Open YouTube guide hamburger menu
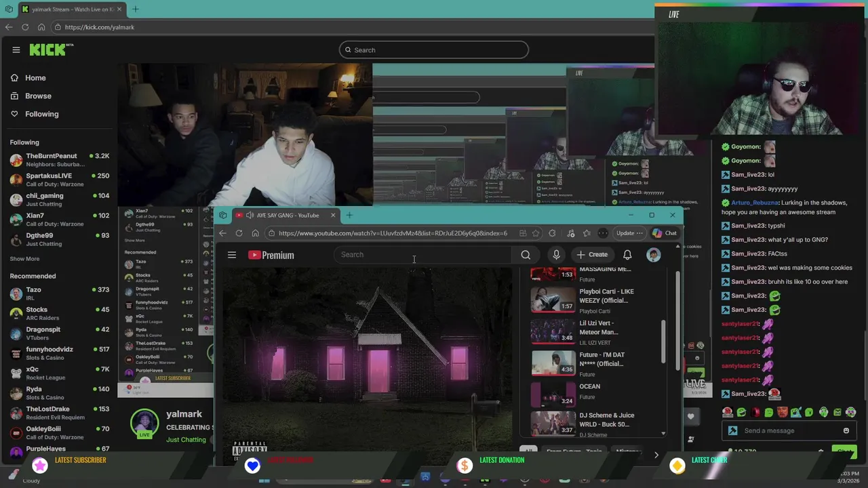Screen dimensions: 868x488 [232, 255]
